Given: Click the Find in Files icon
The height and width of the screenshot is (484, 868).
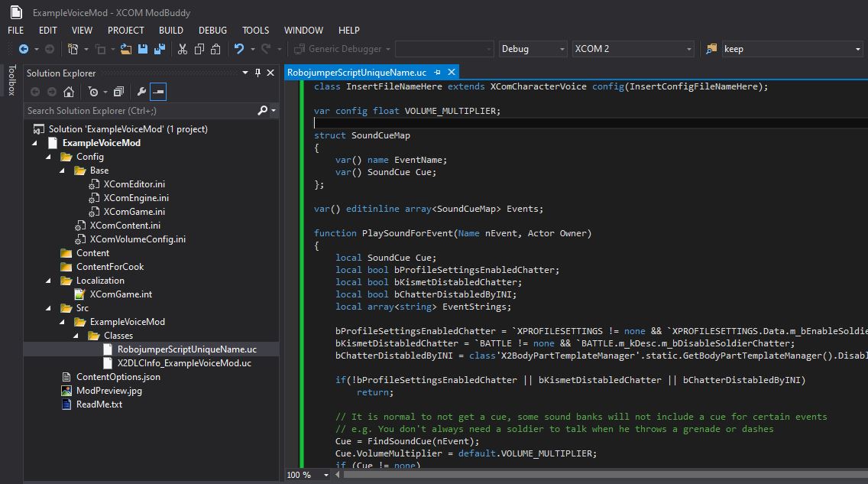Looking at the screenshot, I should coord(710,49).
